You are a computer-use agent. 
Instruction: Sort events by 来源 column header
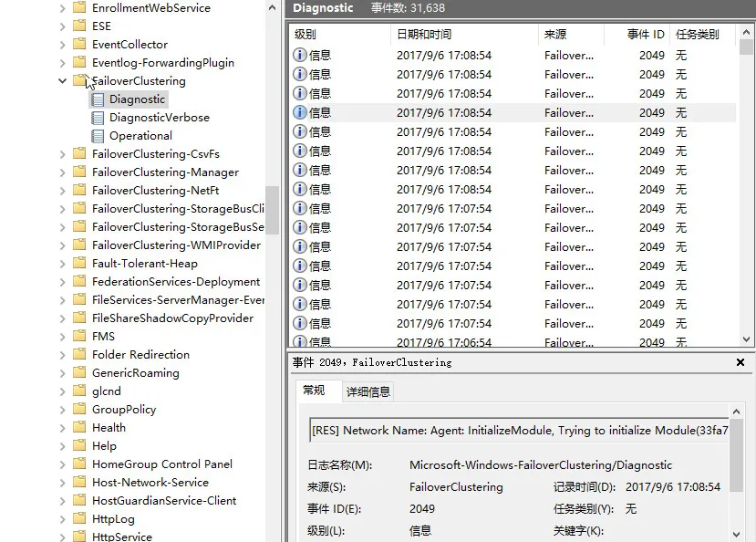[571, 35]
